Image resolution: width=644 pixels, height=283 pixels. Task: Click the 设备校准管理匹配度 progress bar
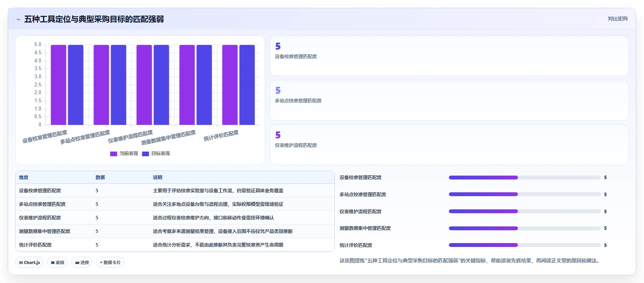(525, 178)
